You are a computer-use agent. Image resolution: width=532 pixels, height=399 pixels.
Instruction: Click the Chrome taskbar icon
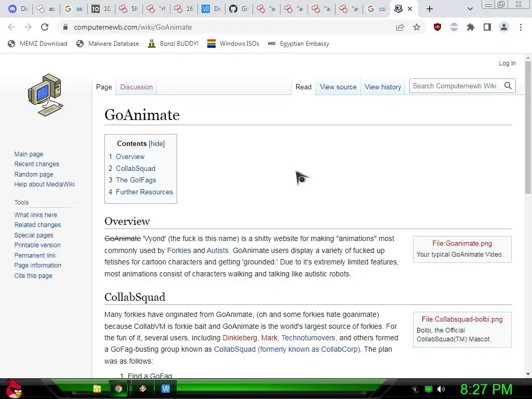(x=118, y=389)
